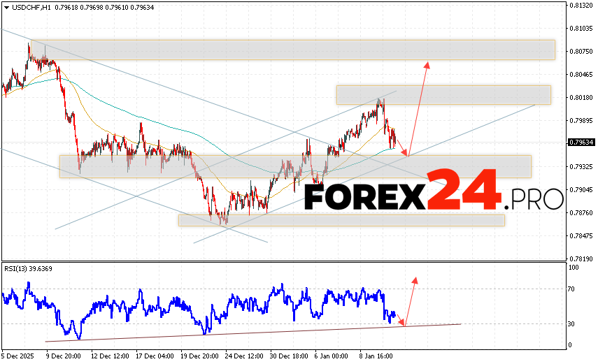
Task: Click the FOREX24.PRO watermark logo
Action: click(x=434, y=190)
